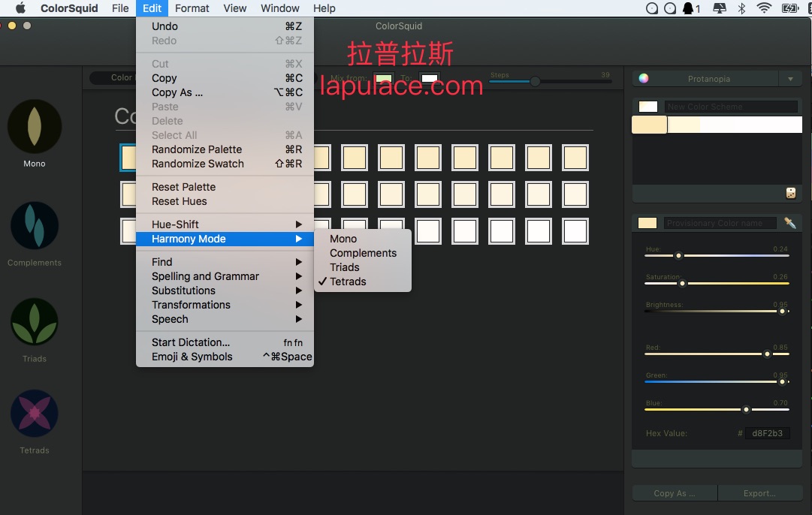This screenshot has height=515, width=812.
Task: Click the Brightness slider
Action: click(717, 311)
